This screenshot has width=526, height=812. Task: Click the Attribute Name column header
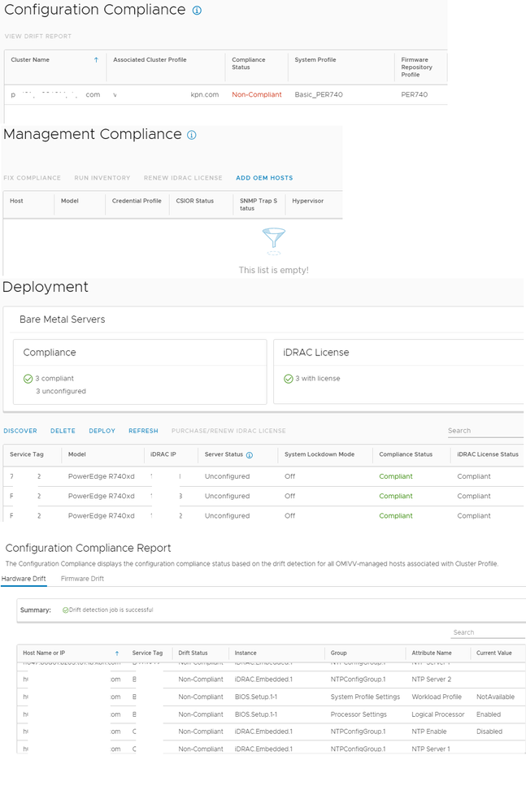(x=432, y=654)
